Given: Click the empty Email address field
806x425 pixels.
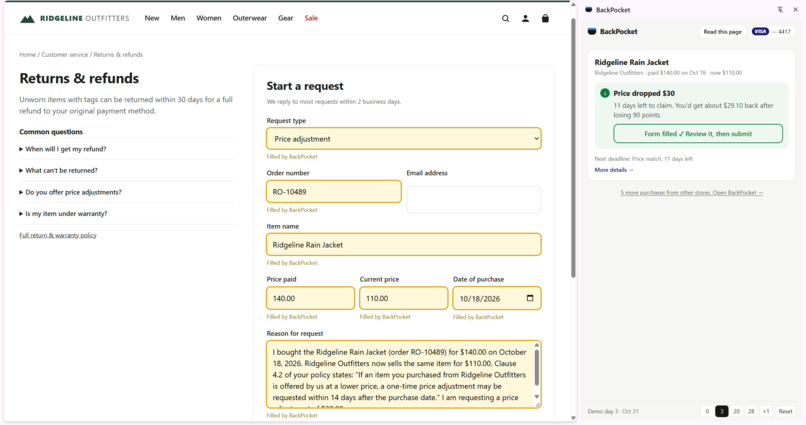Looking at the screenshot, I should (x=473, y=200).
